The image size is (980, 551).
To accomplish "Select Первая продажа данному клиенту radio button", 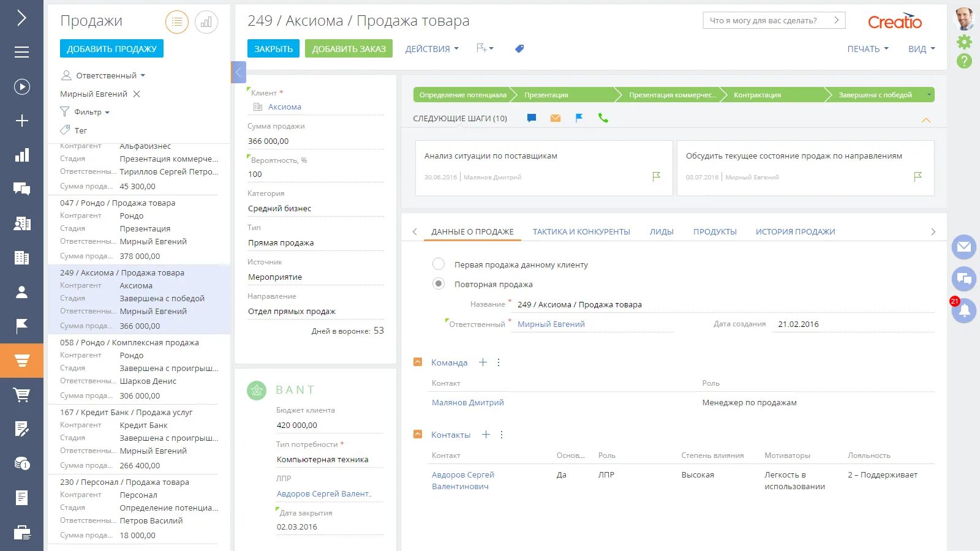I will click(439, 264).
